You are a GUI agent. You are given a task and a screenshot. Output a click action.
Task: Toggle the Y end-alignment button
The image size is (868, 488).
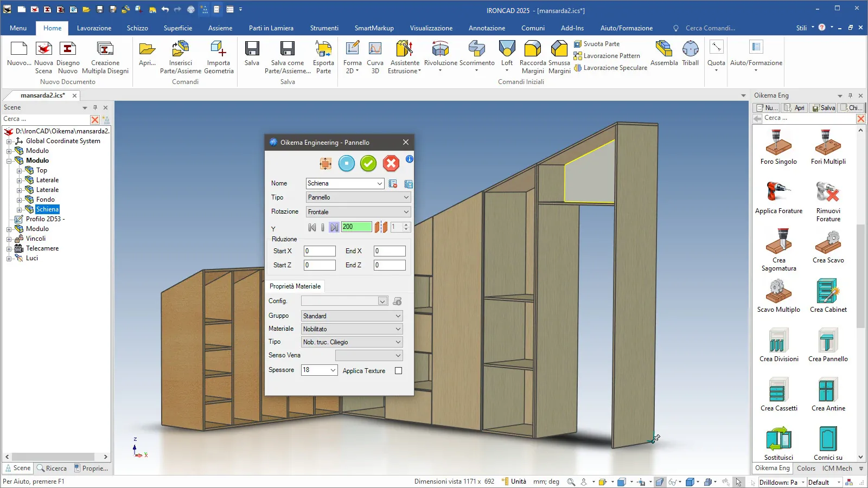point(334,227)
